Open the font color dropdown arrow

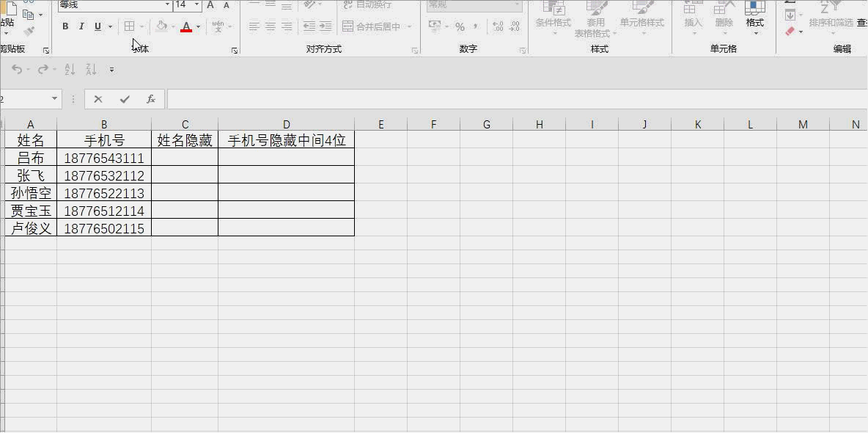point(198,26)
